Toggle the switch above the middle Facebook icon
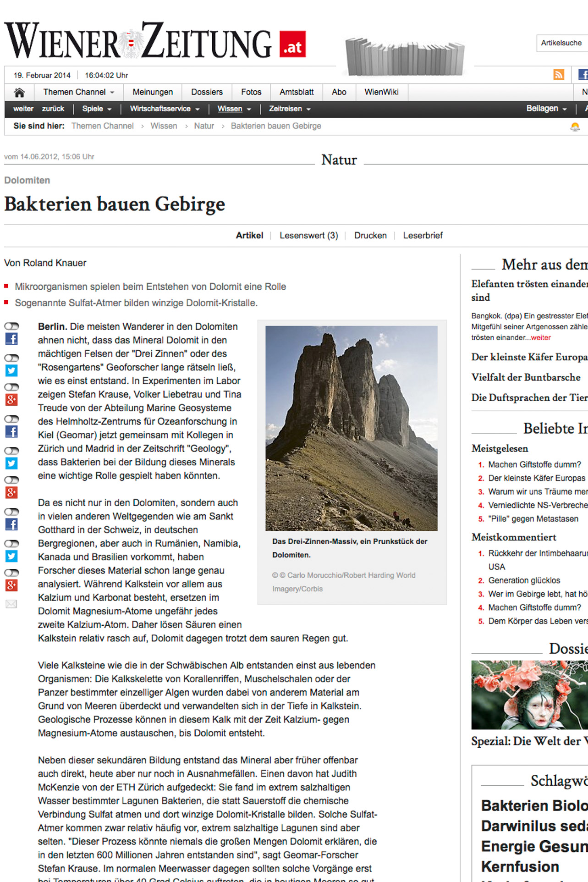This screenshot has height=882, width=588. 11,419
